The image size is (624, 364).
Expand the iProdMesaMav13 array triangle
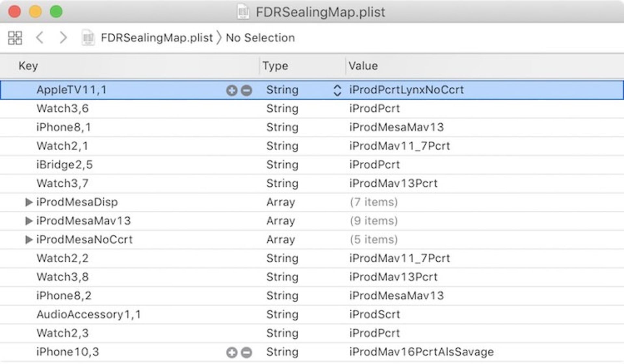click(x=29, y=221)
